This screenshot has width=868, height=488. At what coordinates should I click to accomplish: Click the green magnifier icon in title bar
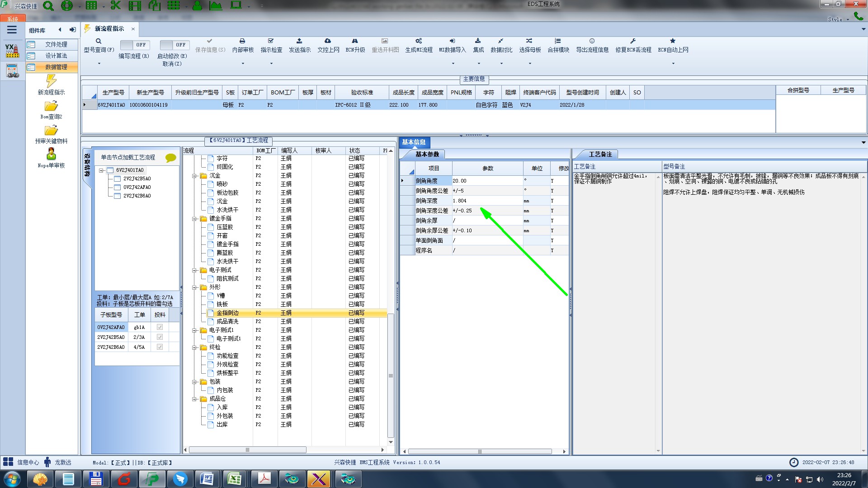click(x=48, y=6)
